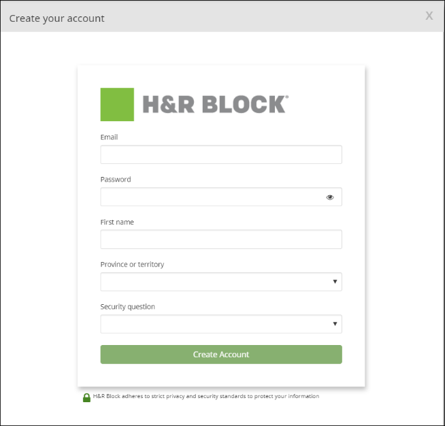This screenshot has width=445, height=426.
Task: Click the Province or territory label
Action: [x=132, y=264]
